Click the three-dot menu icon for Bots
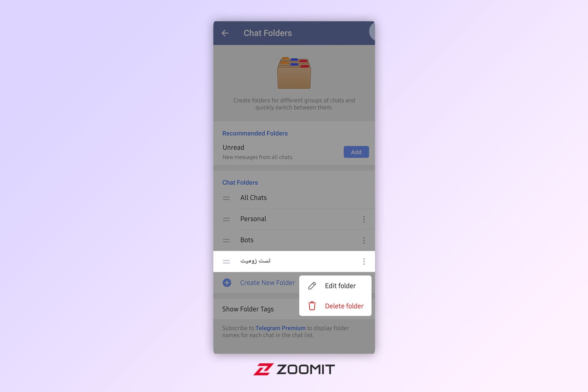Image resolution: width=588 pixels, height=392 pixels. pos(364,240)
